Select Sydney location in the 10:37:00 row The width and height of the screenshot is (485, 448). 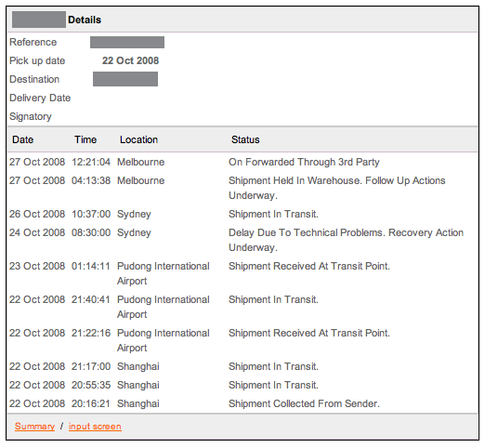(134, 215)
